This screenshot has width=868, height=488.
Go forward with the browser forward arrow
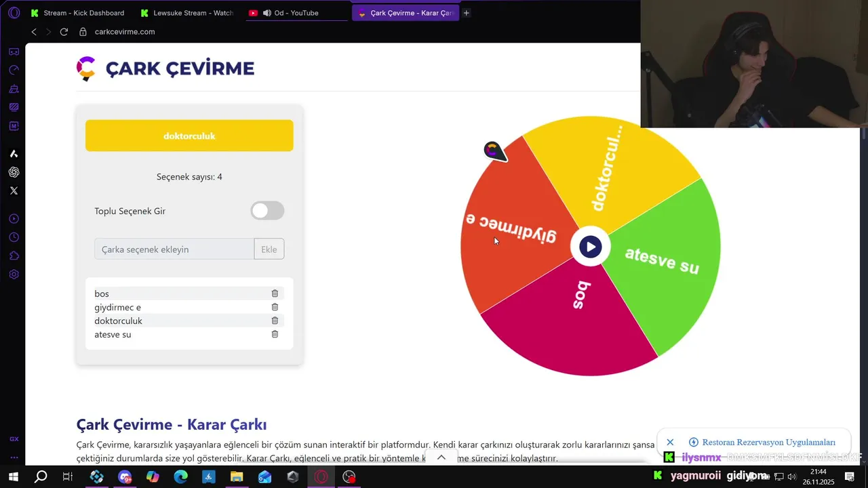point(49,32)
